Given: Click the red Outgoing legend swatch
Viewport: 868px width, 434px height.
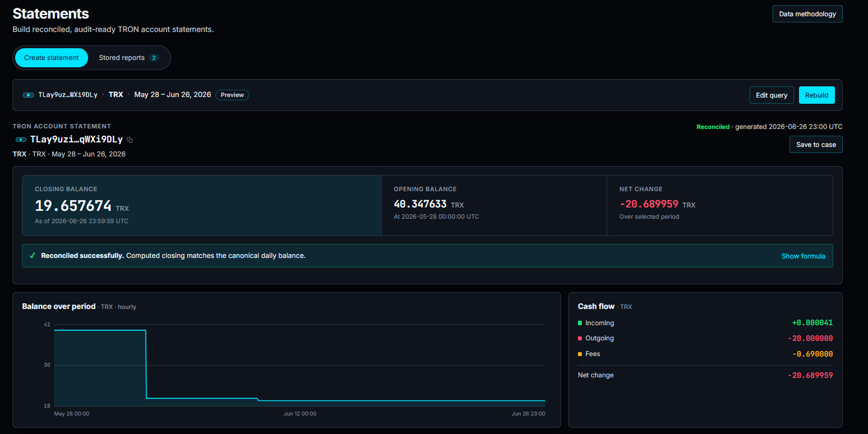Looking at the screenshot, I should pos(580,338).
